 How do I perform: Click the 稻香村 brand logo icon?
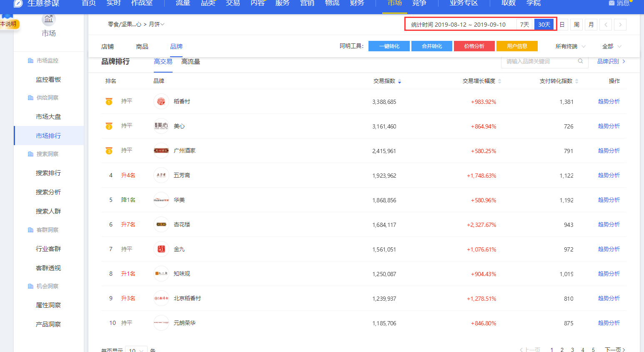click(161, 101)
